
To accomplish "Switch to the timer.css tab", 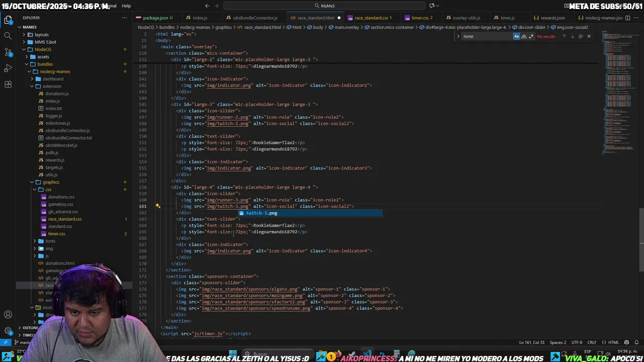I will [x=420, y=18].
